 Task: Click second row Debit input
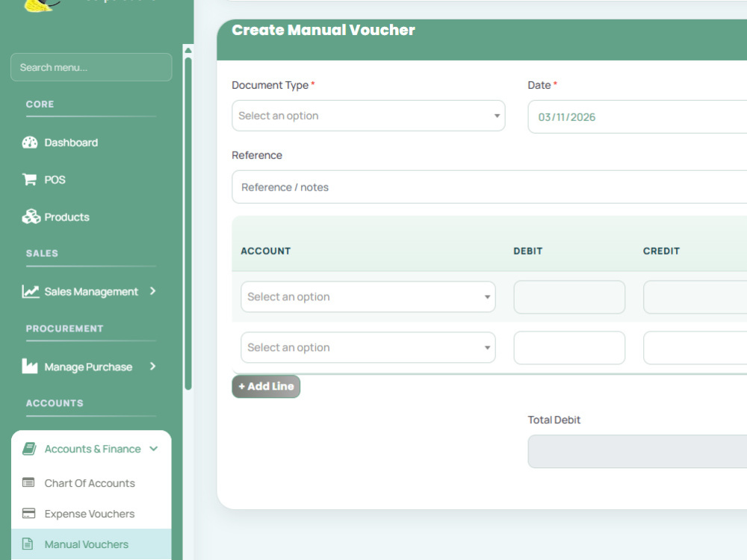569,348
